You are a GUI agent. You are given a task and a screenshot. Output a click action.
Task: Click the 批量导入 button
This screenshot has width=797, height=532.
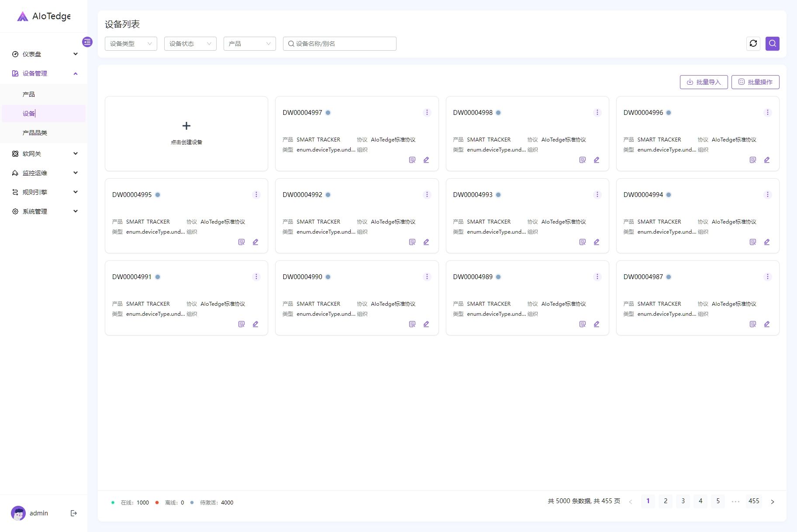coord(704,82)
